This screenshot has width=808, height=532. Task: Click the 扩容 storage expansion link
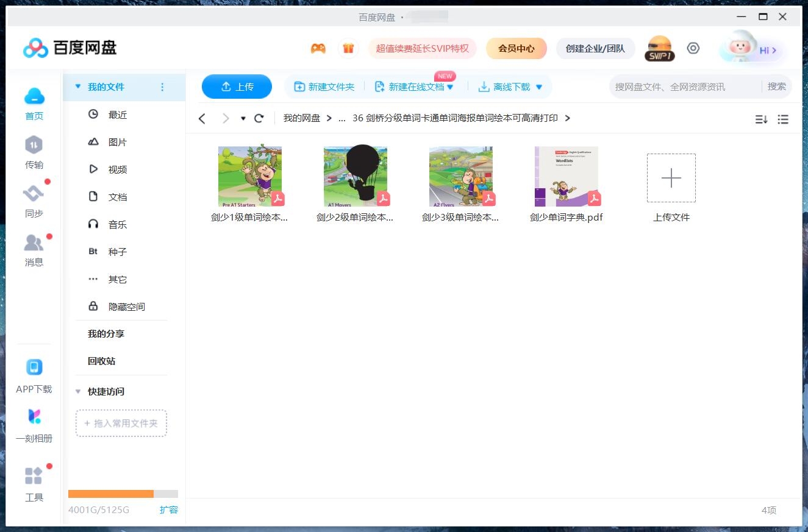[168, 510]
